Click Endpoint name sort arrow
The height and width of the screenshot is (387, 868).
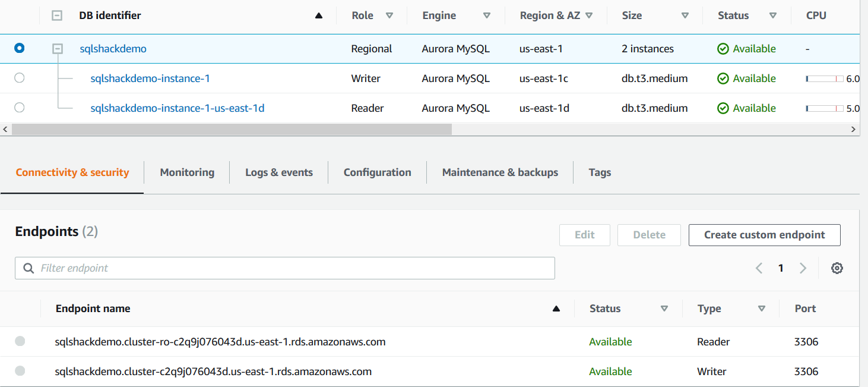pyautogui.click(x=556, y=309)
